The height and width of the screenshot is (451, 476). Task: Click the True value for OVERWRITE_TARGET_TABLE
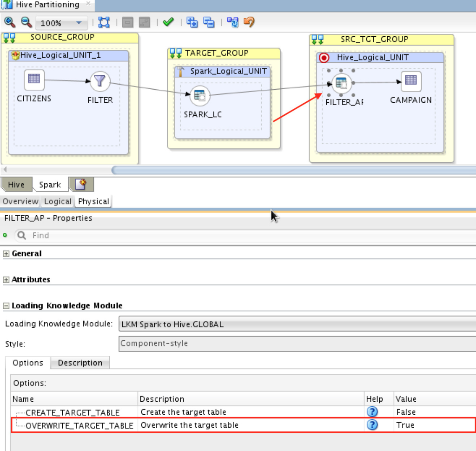(x=405, y=425)
